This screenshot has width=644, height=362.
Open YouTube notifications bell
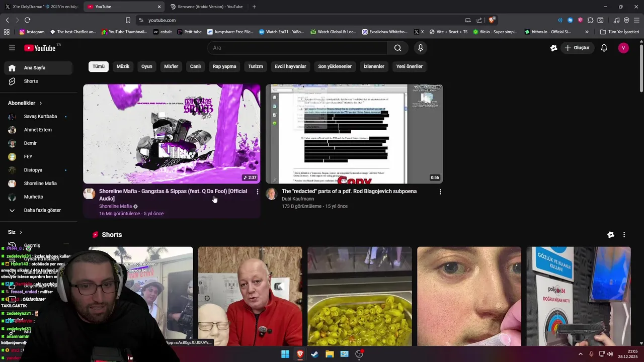tap(604, 48)
